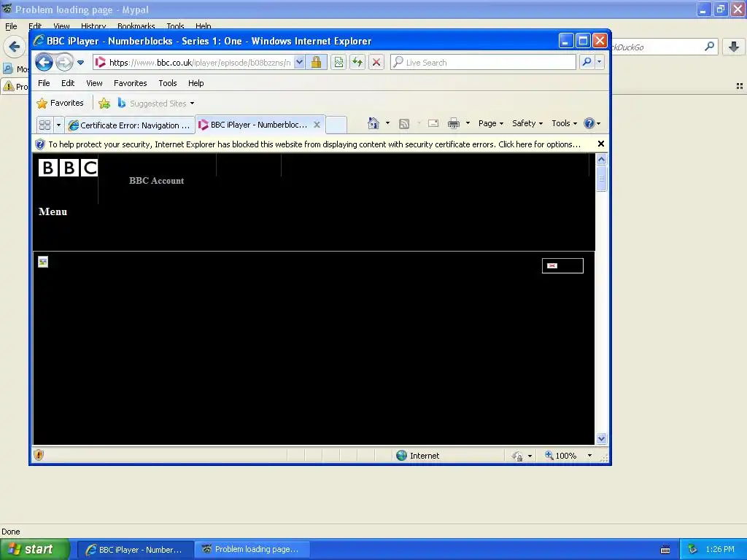Screen dimensions: 747x560
Task: Open recent pages dropdown beside forward button
Action: pyautogui.click(x=80, y=63)
